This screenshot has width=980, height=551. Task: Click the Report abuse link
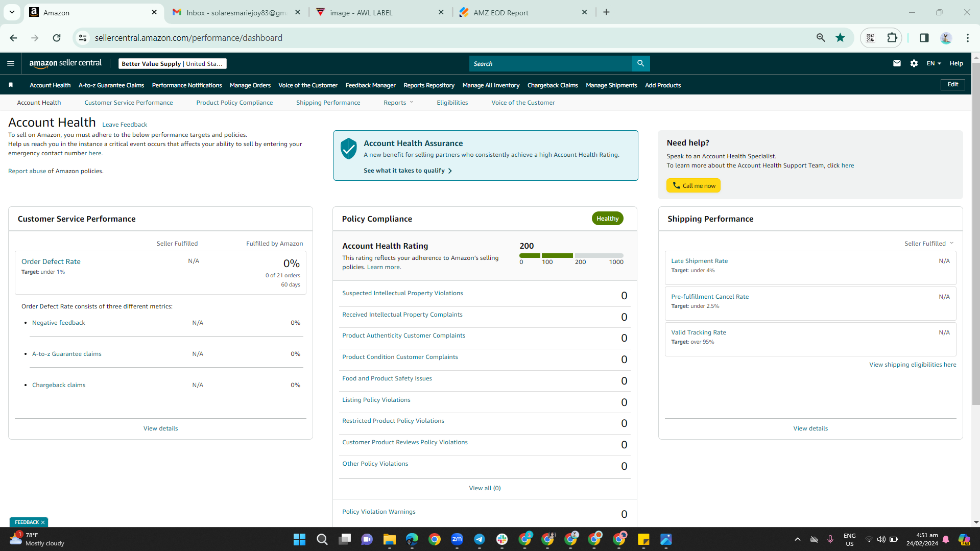27,171
